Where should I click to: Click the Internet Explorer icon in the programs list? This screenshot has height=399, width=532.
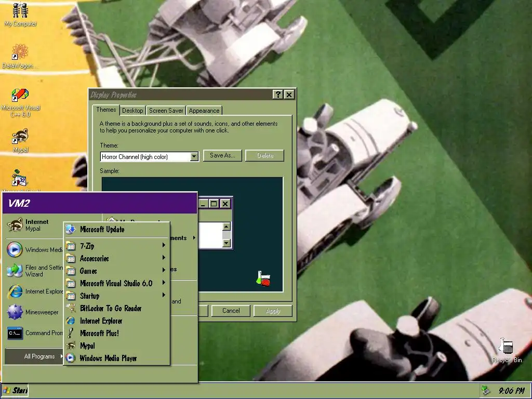coord(71,321)
